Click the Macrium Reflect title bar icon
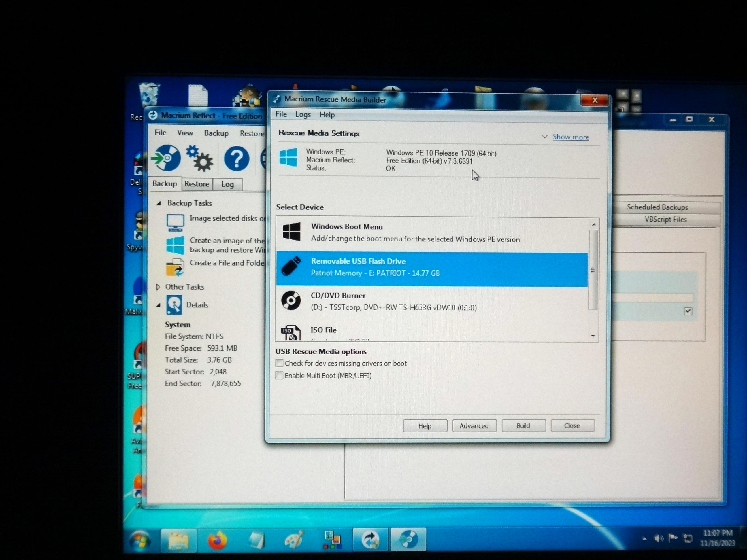This screenshot has height=560, width=747. pyautogui.click(x=153, y=115)
